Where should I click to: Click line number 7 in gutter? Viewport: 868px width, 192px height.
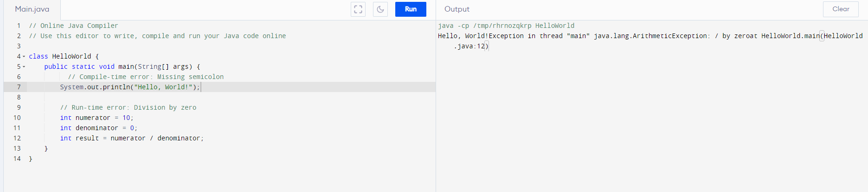(x=19, y=87)
